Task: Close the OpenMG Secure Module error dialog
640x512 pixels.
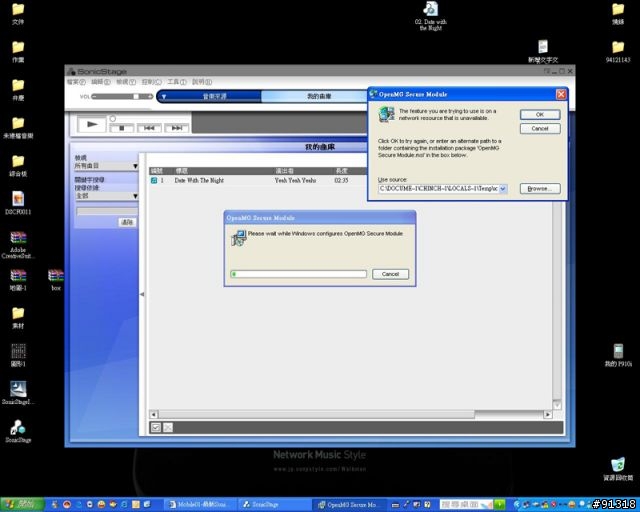Action: pos(561,94)
